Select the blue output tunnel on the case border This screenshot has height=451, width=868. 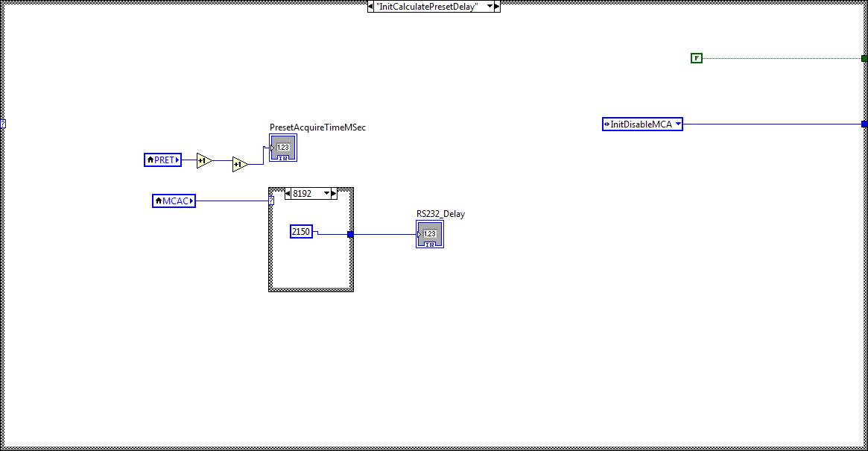350,233
